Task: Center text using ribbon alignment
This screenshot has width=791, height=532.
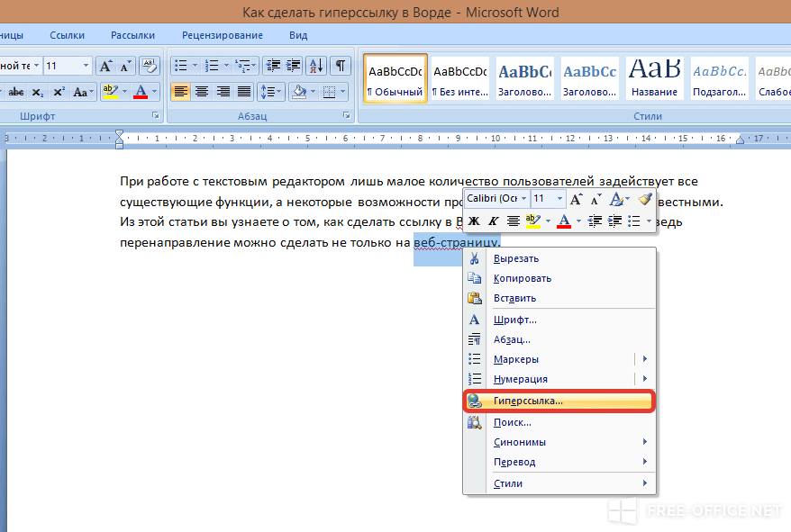Action: tap(202, 92)
